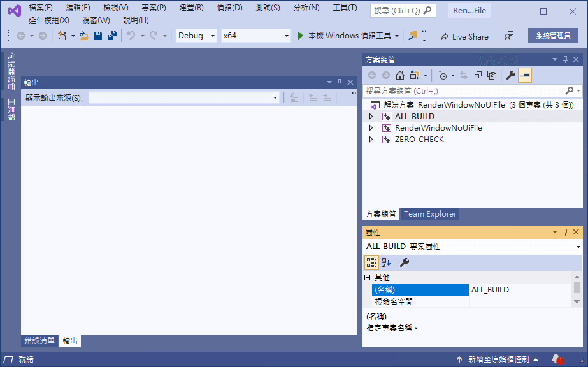Toggle Categorized view in Properties panel
Image resolution: width=588 pixels, height=367 pixels.
tap(371, 263)
